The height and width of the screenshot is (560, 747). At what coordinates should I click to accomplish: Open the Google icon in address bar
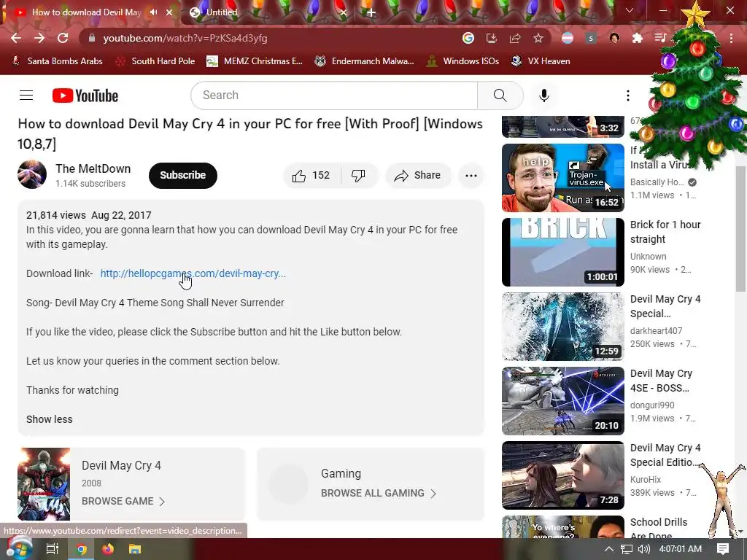pos(468,38)
